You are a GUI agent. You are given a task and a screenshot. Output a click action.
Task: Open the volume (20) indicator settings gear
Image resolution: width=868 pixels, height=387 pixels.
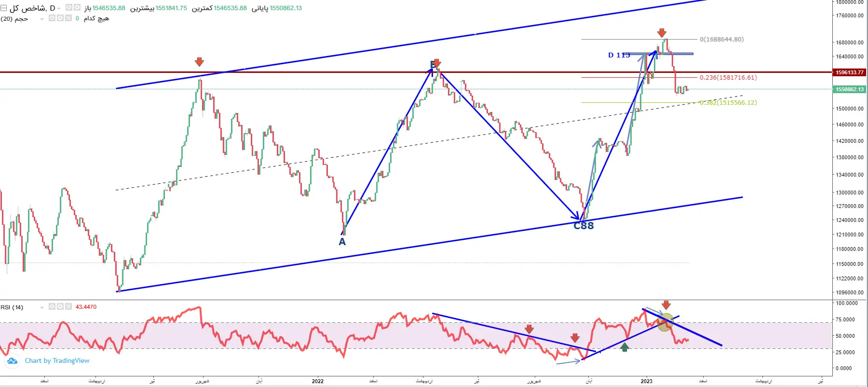coord(60,18)
